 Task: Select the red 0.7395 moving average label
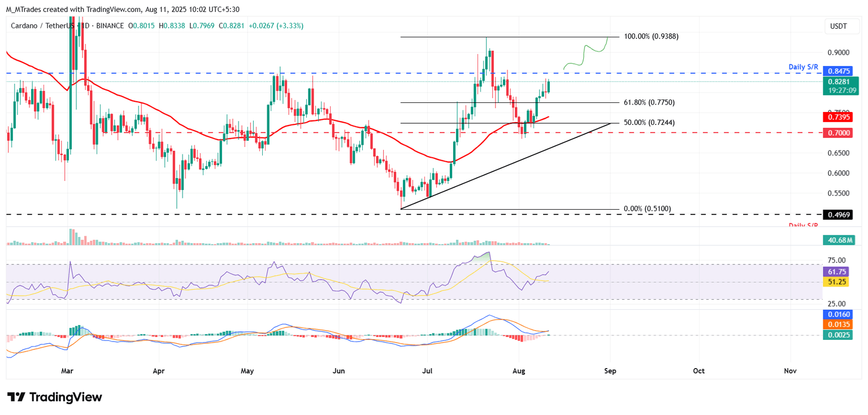pyautogui.click(x=839, y=116)
